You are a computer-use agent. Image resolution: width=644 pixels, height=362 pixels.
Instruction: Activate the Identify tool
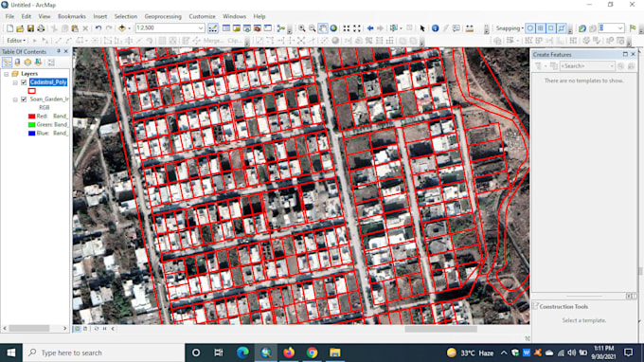tap(435, 28)
